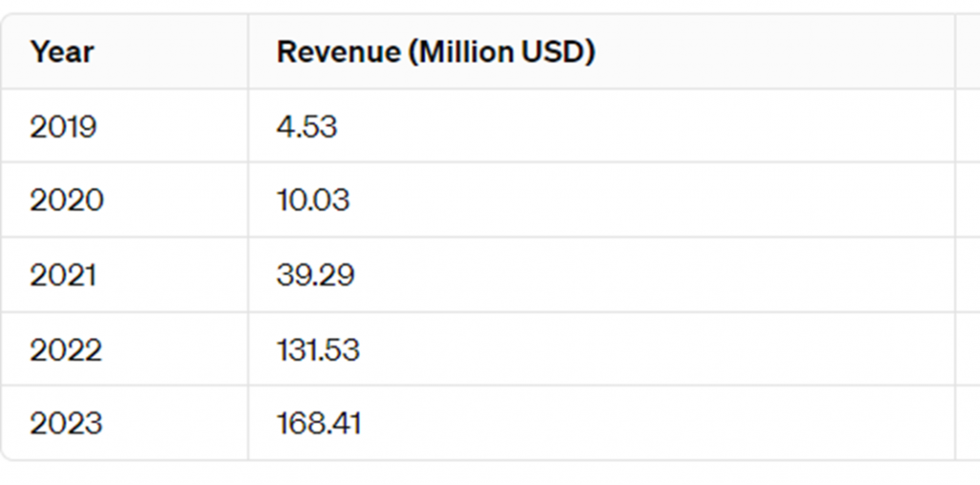Click the empty third-column cell in 2019 row
The image size is (980, 485).
968,125
